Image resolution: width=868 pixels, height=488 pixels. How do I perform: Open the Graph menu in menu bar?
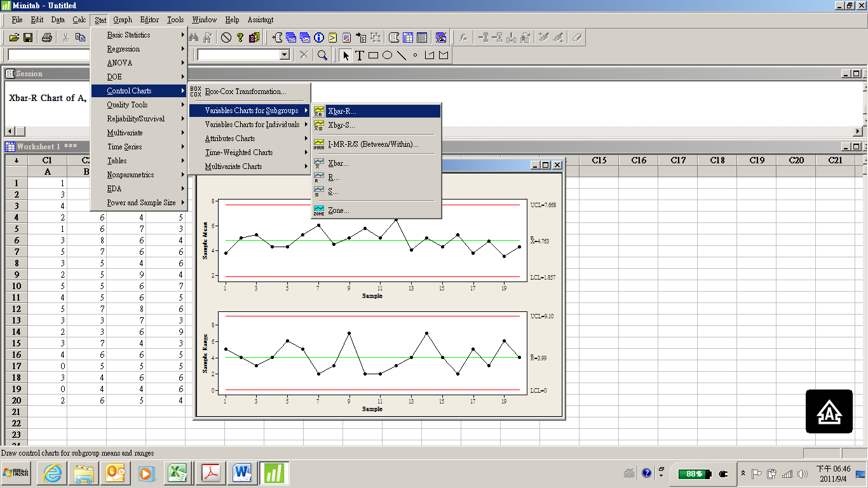point(123,20)
